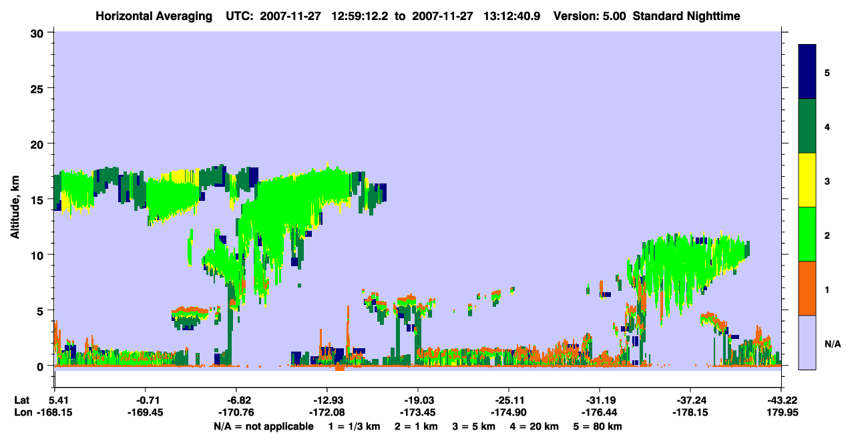868x445 pixels.
Task: Click longitude value -174.90
Action: [x=509, y=412]
